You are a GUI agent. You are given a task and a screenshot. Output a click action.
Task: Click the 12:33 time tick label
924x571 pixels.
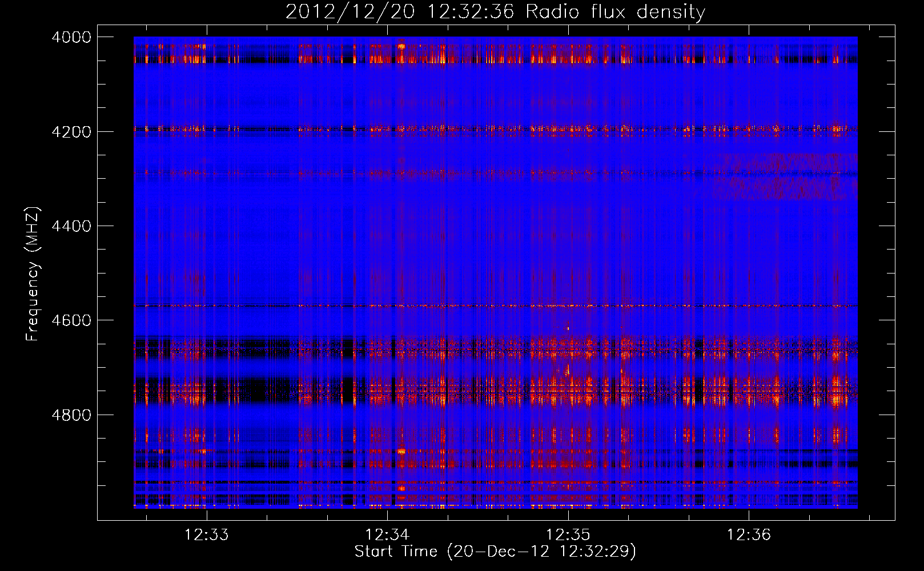pyautogui.click(x=207, y=535)
